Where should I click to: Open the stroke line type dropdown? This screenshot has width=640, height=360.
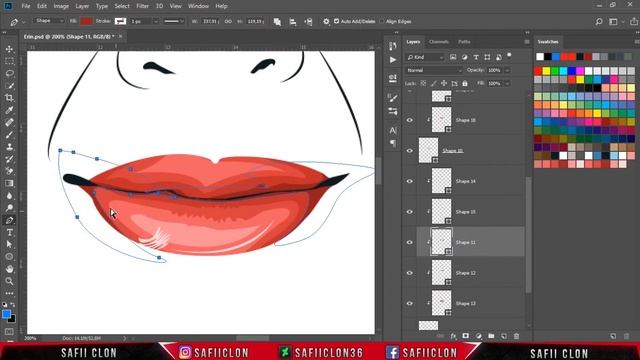click(x=173, y=21)
